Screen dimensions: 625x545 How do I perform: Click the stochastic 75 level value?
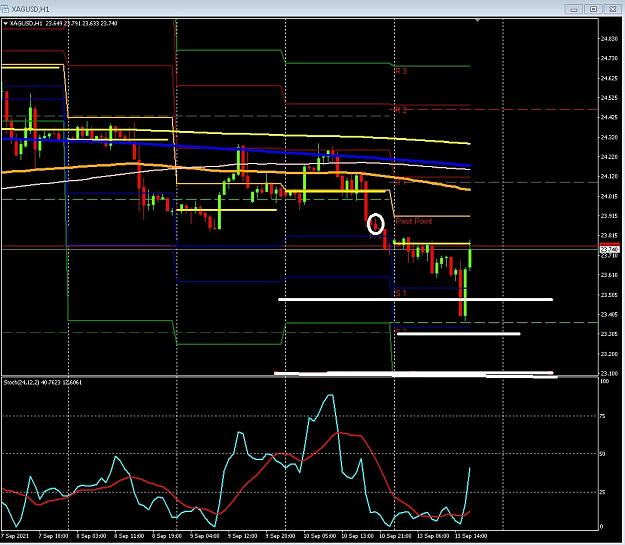pyautogui.click(x=602, y=416)
